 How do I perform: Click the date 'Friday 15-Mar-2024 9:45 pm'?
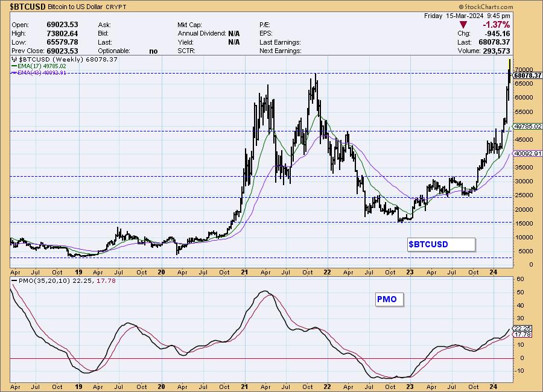click(467, 16)
